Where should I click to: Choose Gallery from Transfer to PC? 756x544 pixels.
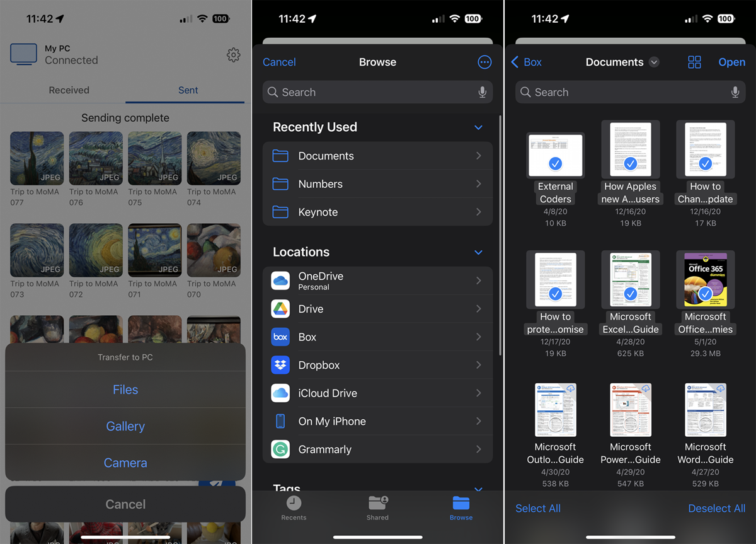[125, 426]
